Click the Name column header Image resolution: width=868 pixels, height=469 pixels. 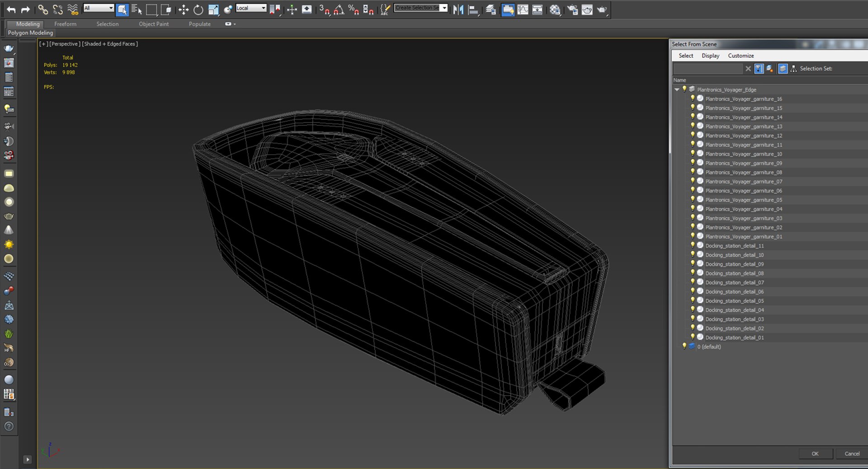coord(680,80)
